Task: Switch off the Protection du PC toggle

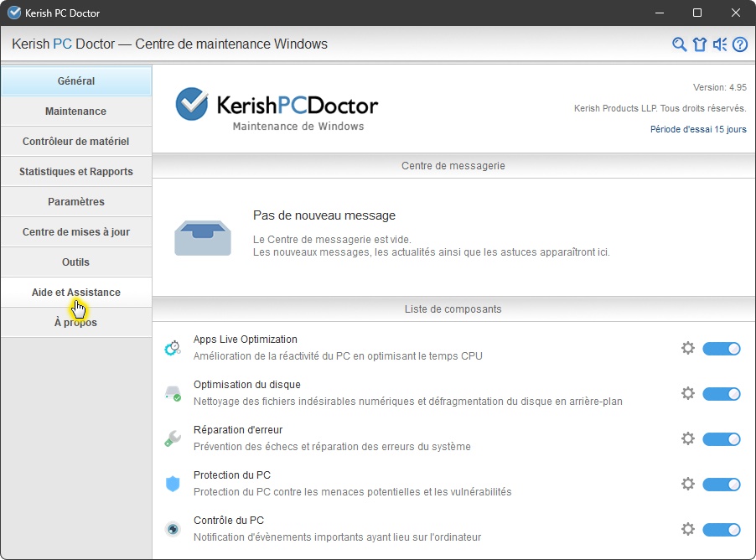Action: point(721,485)
